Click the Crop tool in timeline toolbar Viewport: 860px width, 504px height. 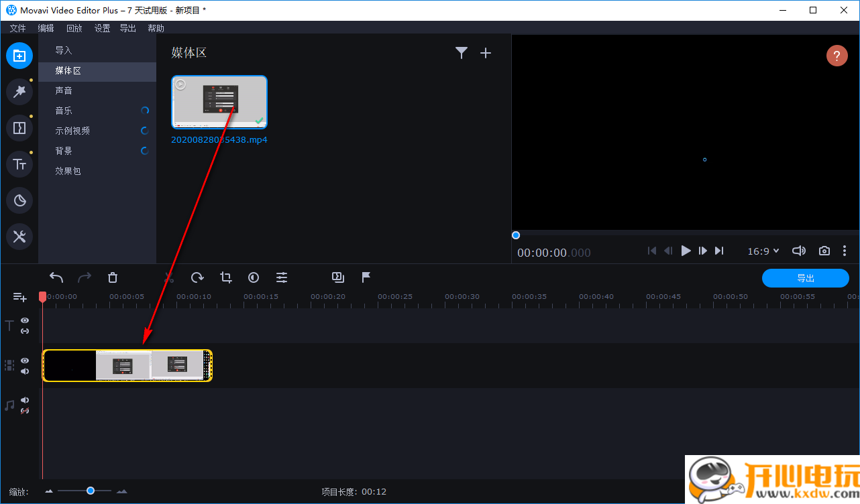[226, 277]
